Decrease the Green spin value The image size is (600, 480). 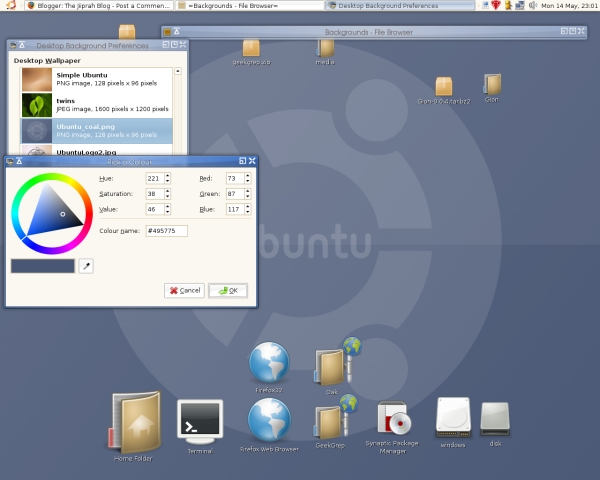(248, 196)
